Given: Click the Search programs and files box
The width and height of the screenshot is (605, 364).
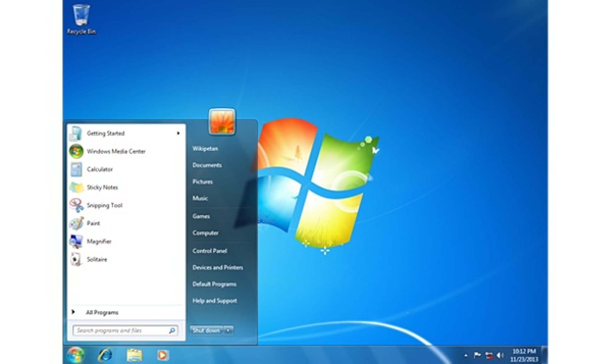Looking at the screenshot, I should click(x=125, y=330).
